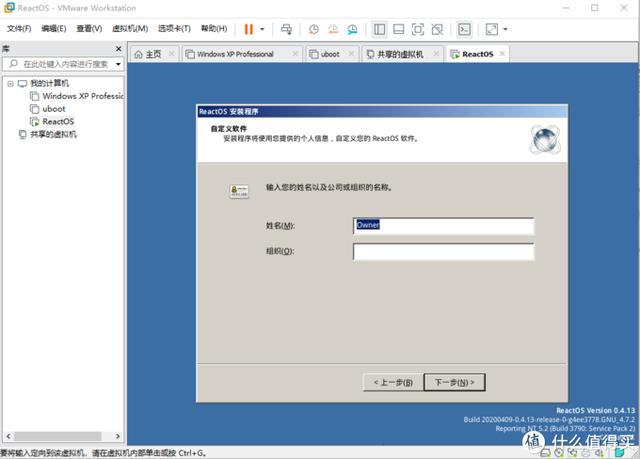Click the 下一步(N) next button

[x=454, y=382]
